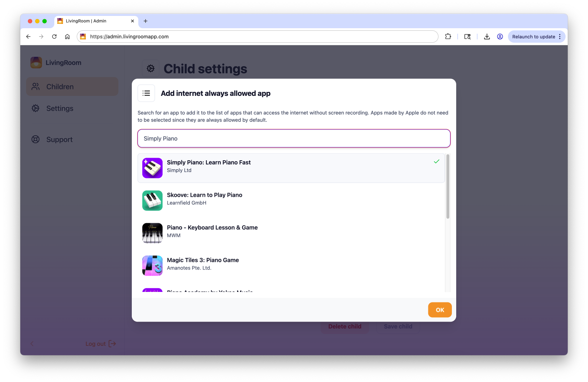Open the browser extensions puzzle icon
Screen dimensions: 588x382
click(448, 37)
